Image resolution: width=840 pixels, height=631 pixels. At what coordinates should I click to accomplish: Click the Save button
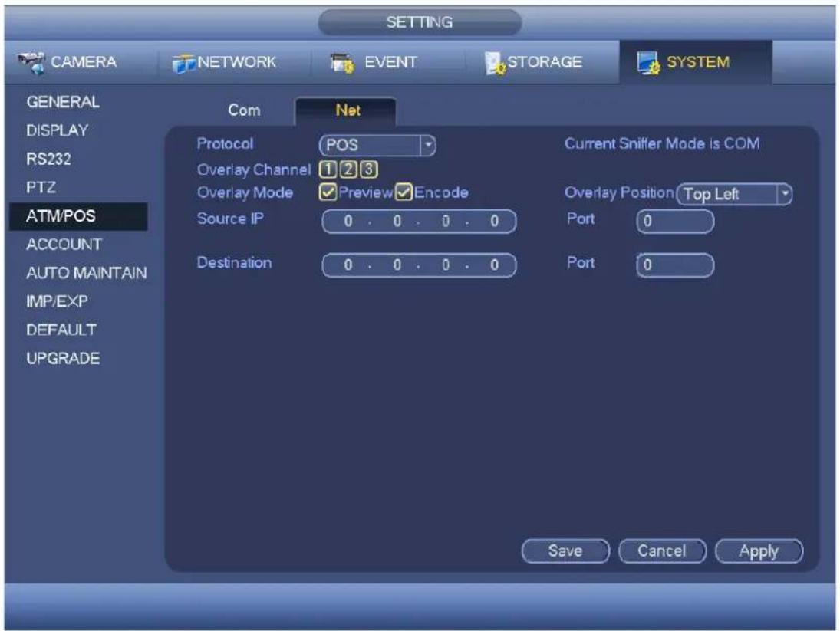click(x=565, y=551)
